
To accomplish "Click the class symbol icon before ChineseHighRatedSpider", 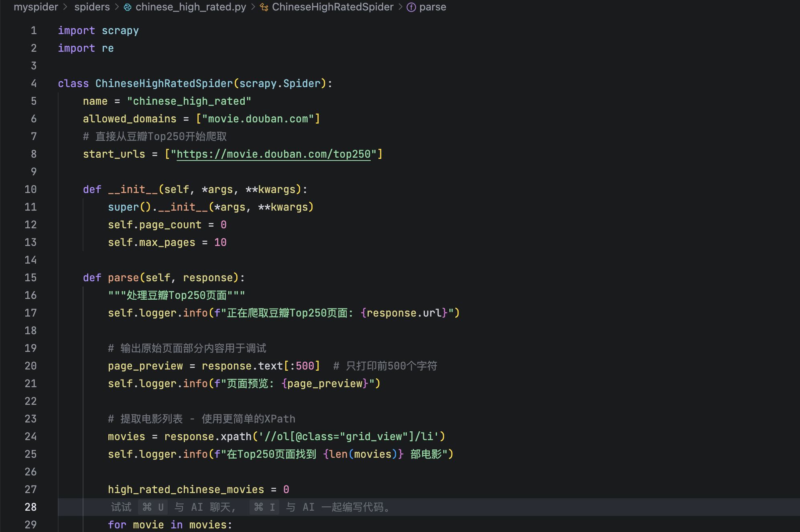I will coord(264,7).
